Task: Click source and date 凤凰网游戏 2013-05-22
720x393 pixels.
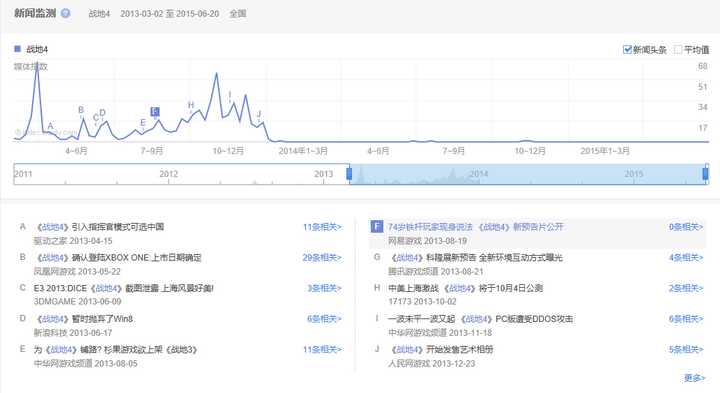Action: pos(77,271)
